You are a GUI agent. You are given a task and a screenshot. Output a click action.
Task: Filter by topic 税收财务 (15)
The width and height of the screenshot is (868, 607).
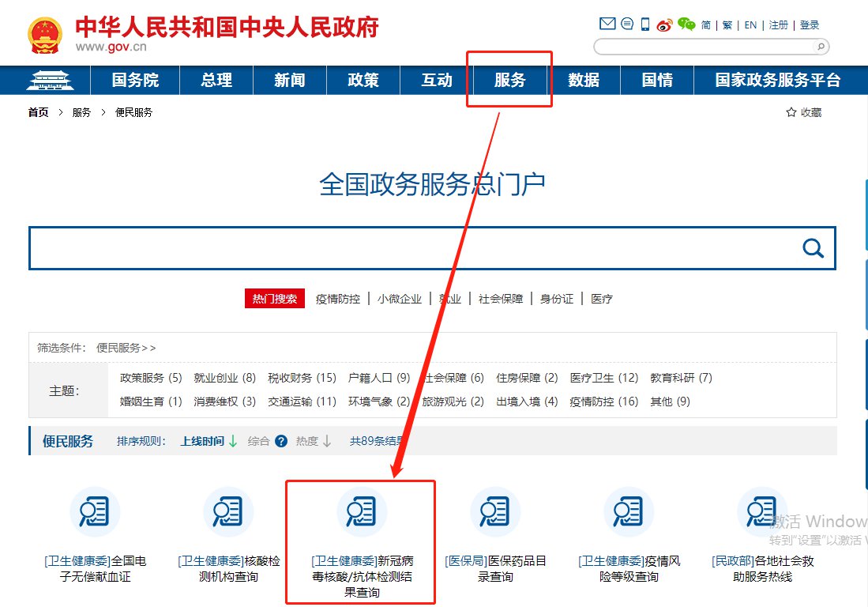302,378
